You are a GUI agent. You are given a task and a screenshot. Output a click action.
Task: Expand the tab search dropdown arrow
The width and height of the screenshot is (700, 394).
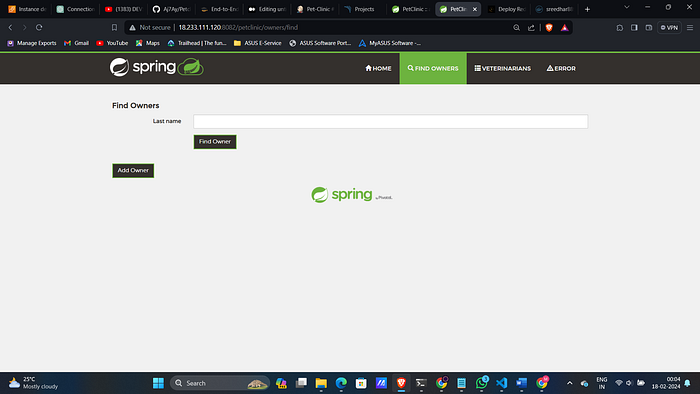pos(627,7)
